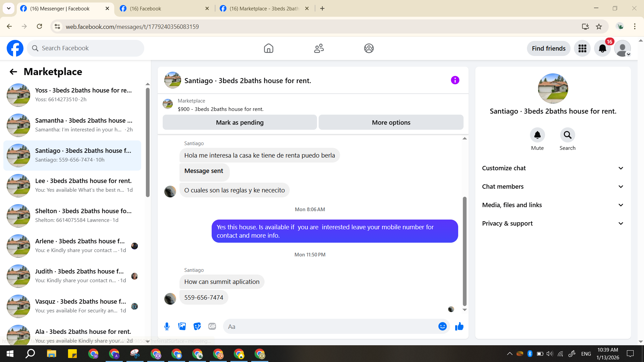Open the notifications bell

(x=602, y=49)
